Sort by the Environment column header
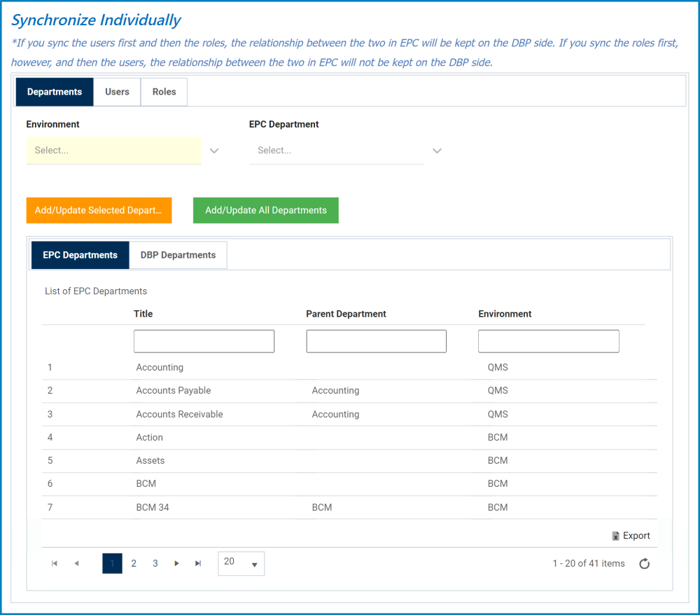The height and width of the screenshot is (615, 700). point(505,314)
